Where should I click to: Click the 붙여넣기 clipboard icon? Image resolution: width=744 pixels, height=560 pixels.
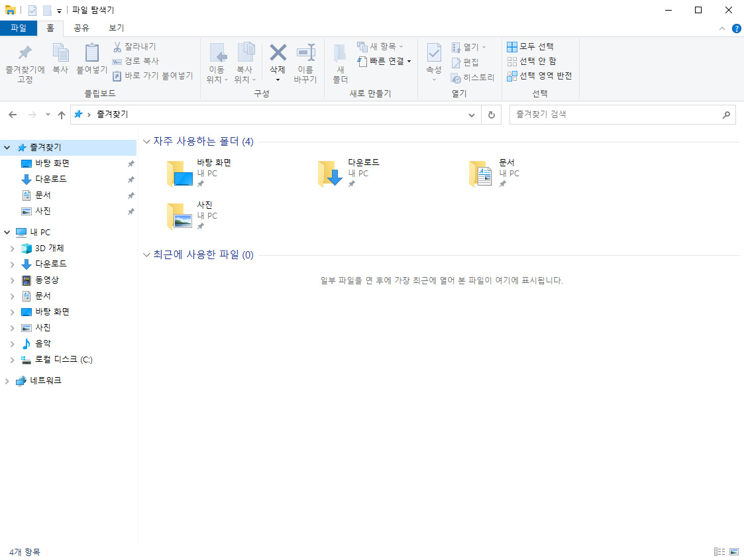[x=91, y=52]
